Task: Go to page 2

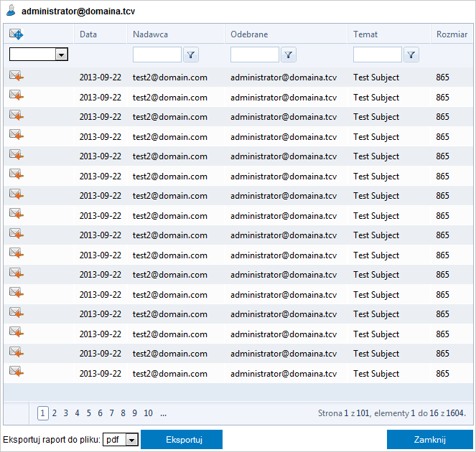Action: [x=55, y=413]
